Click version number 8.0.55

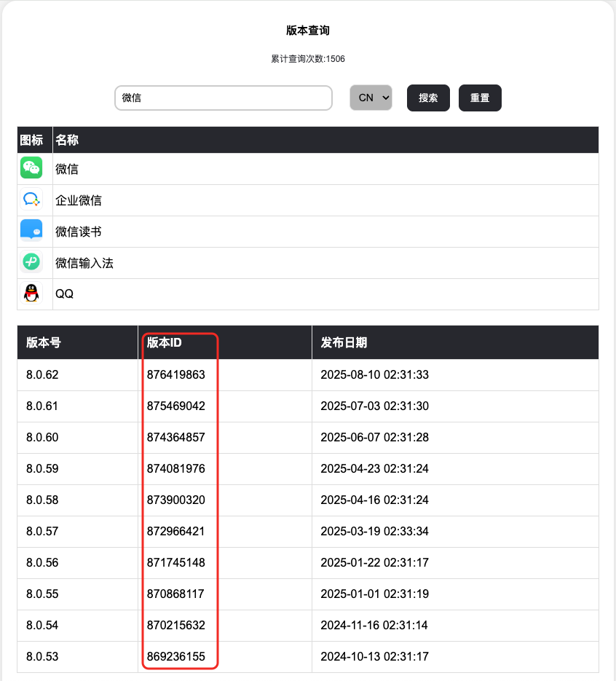(42, 594)
